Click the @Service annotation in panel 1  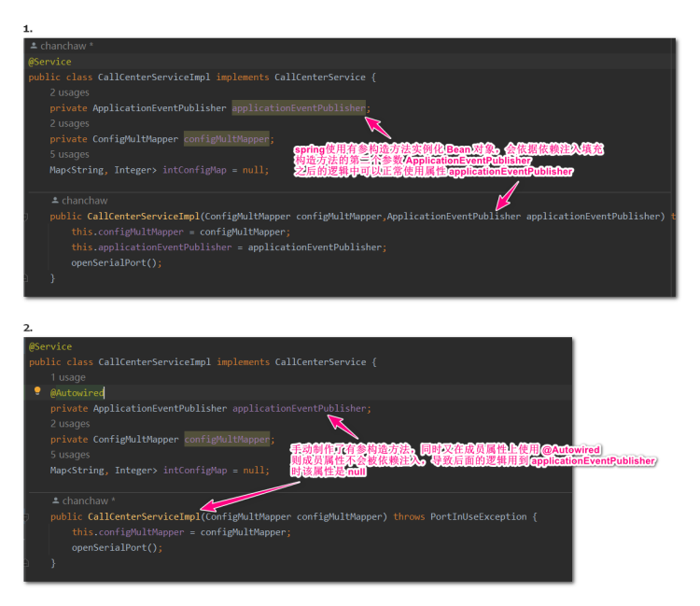coord(49,62)
